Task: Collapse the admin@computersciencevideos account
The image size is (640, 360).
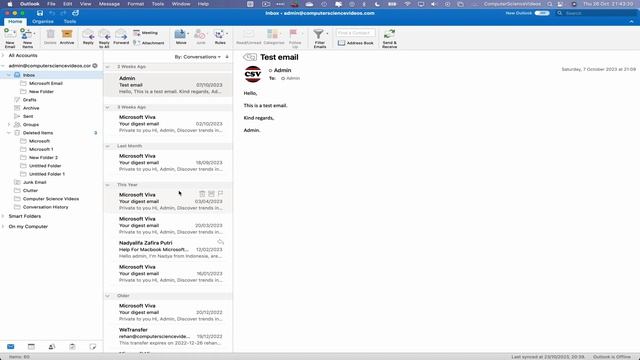Action: (3, 66)
